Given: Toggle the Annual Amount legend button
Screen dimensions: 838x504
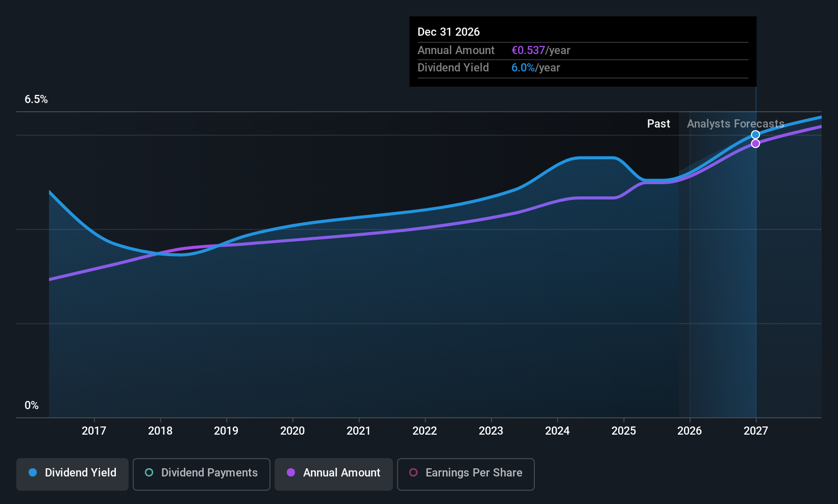Looking at the screenshot, I should coord(334,473).
